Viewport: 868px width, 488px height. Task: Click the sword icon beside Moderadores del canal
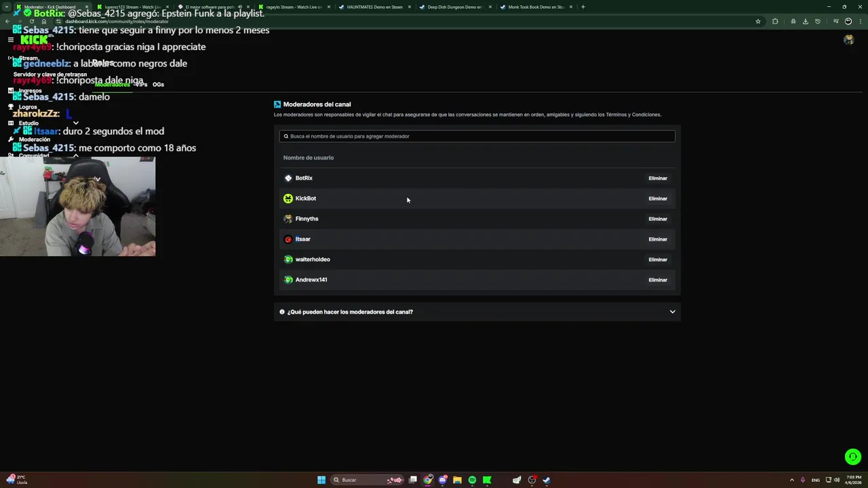pyautogui.click(x=277, y=104)
